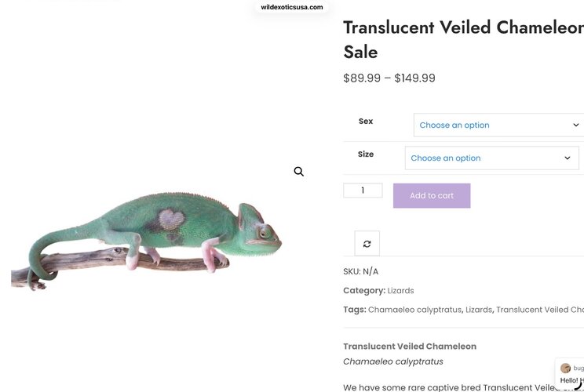Click the Size dropdown chevron arrow
584x392 pixels.
[x=568, y=158]
